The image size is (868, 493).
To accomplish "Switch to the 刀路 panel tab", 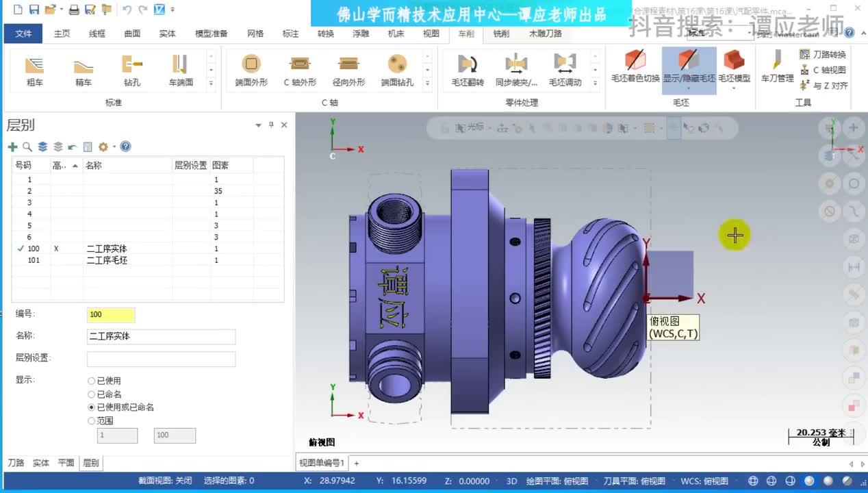I will point(16,463).
